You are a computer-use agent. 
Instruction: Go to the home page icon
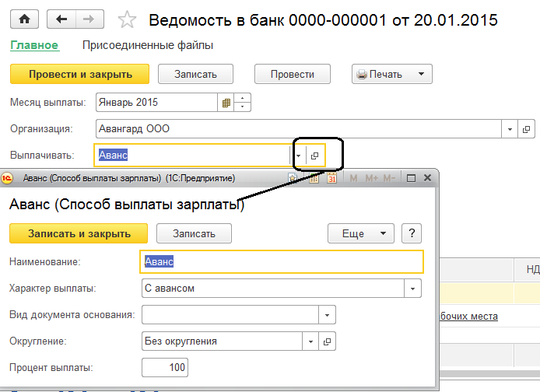coord(24,19)
